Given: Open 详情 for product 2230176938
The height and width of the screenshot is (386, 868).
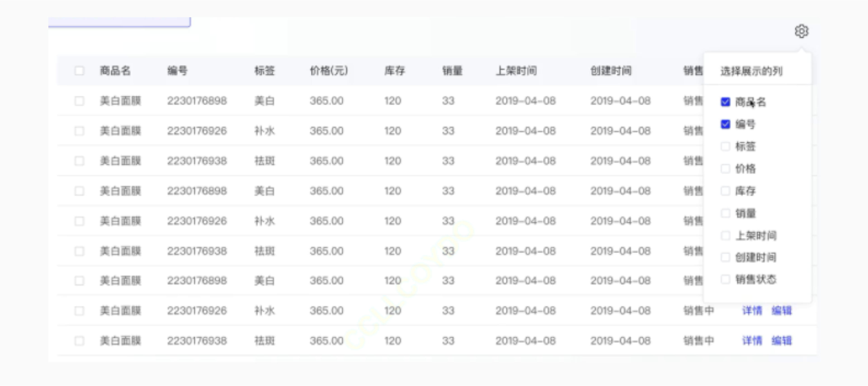Looking at the screenshot, I should (x=752, y=341).
